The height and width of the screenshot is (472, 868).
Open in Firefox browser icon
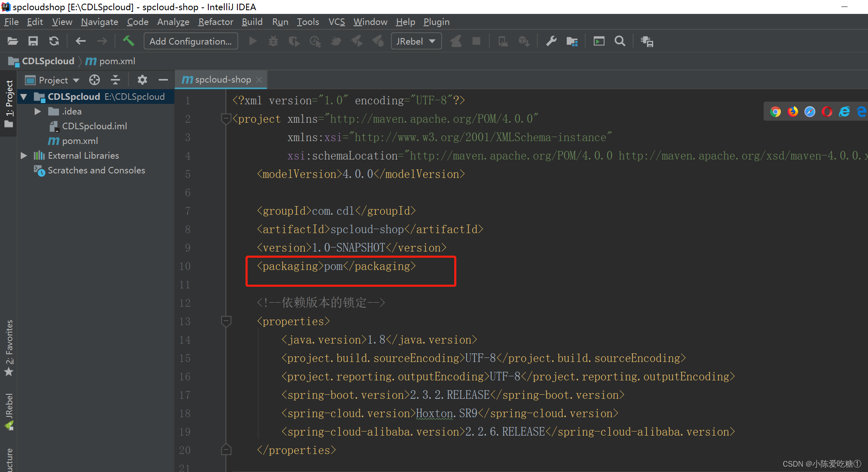(x=793, y=112)
